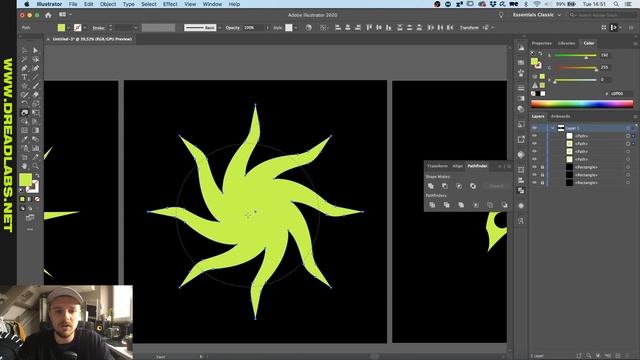This screenshot has height=360, width=640.
Task: Select the Selection tool
Action: (x=24, y=50)
